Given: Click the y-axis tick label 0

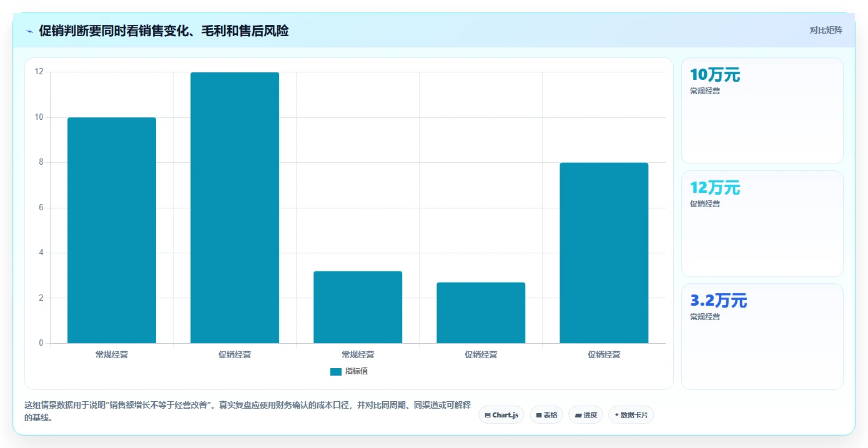Looking at the screenshot, I should 41,343.
